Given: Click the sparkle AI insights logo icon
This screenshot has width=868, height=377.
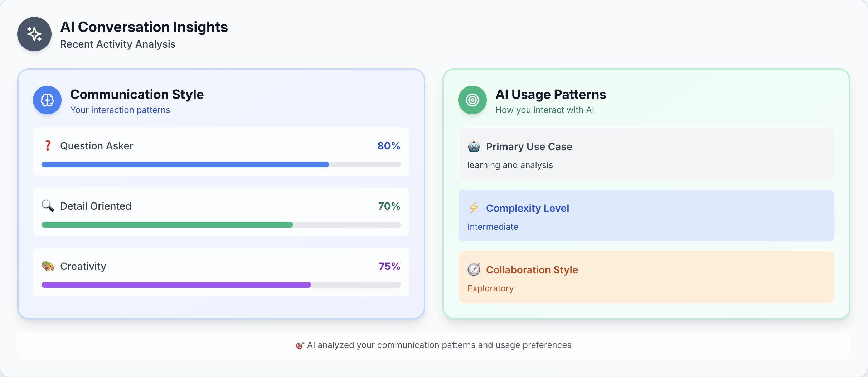Looking at the screenshot, I should click(34, 34).
